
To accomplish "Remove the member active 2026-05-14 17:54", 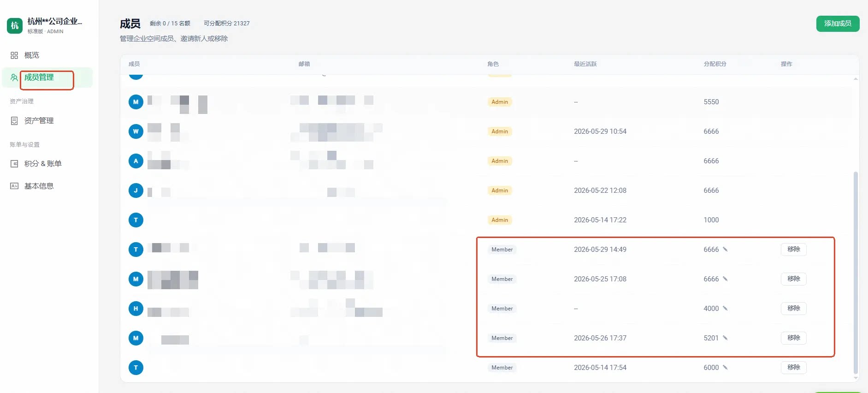I will [x=793, y=368].
